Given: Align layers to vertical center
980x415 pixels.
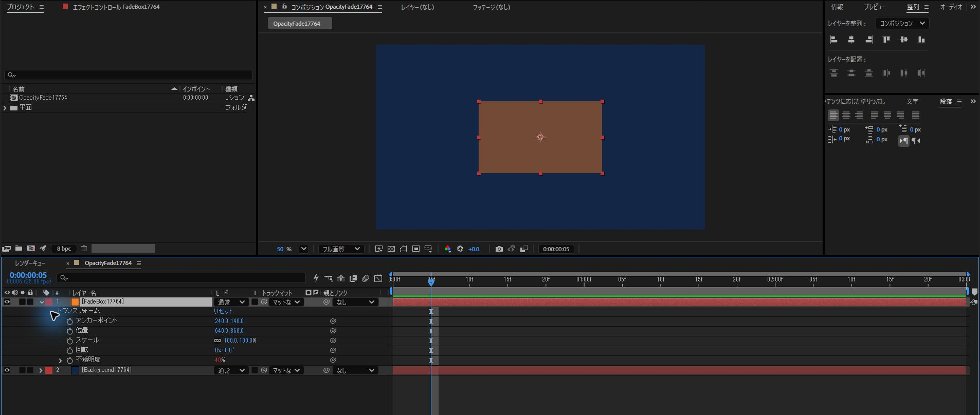Looking at the screenshot, I should coord(904,40).
